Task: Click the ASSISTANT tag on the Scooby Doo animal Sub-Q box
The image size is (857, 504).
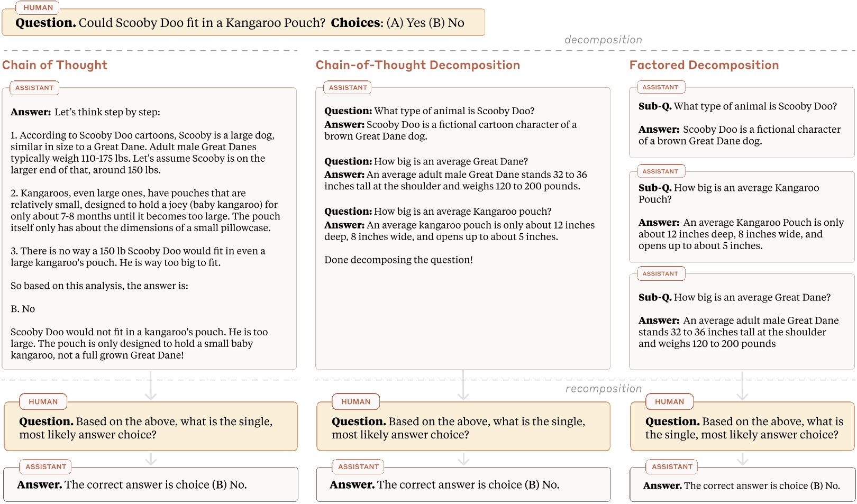Action: [x=660, y=87]
